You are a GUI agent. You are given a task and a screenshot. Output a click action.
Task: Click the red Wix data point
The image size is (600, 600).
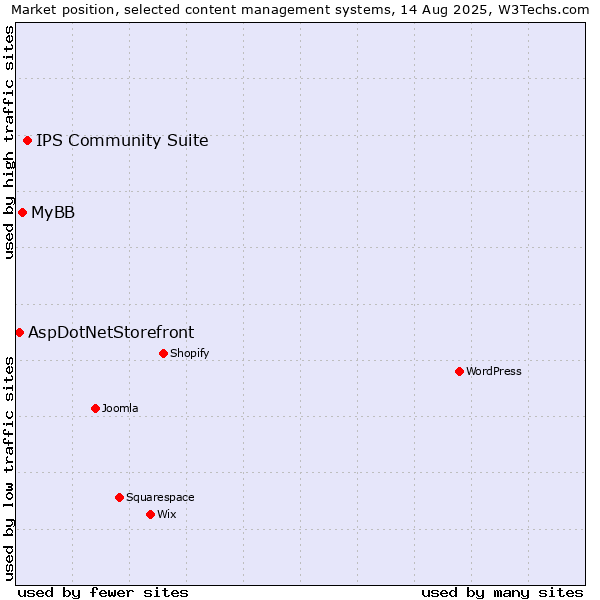[x=150, y=514]
